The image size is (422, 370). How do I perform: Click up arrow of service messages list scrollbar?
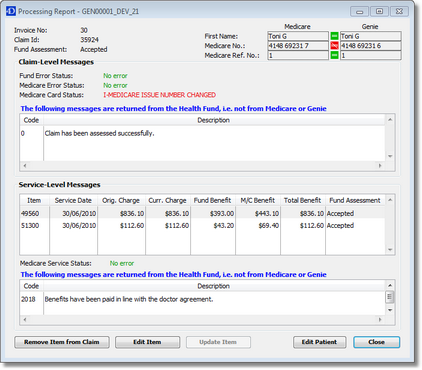coord(390,285)
